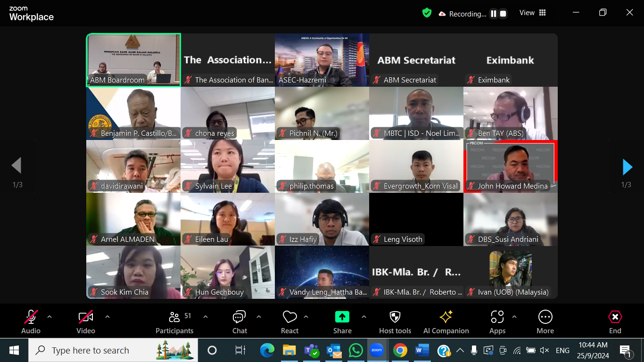Expand video options arrow next to Video
The image size is (644, 362).
[x=107, y=317]
